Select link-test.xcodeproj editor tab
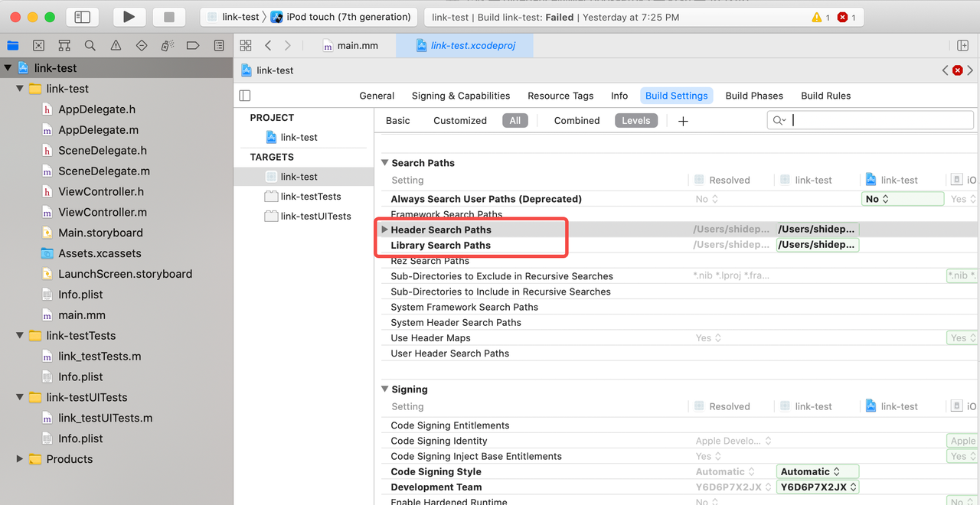 [465, 45]
